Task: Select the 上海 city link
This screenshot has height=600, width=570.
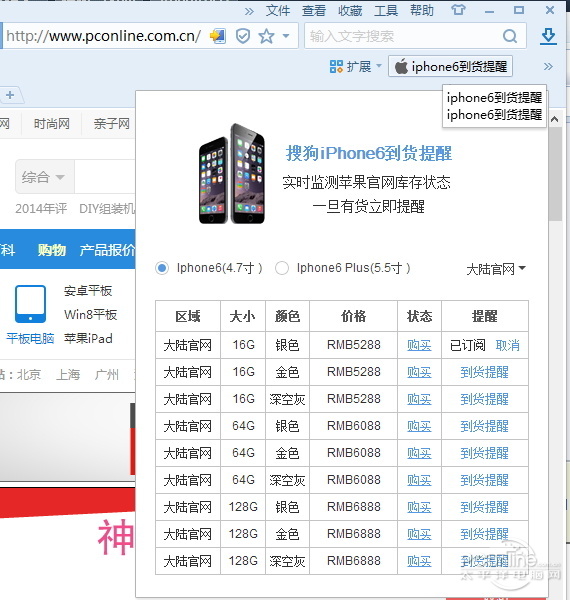Action: tap(68, 375)
